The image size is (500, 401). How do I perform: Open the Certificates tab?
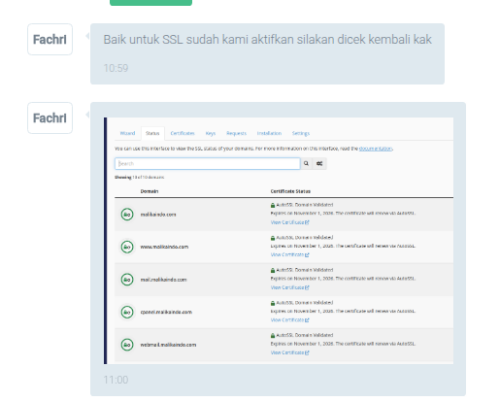pyautogui.click(x=182, y=133)
